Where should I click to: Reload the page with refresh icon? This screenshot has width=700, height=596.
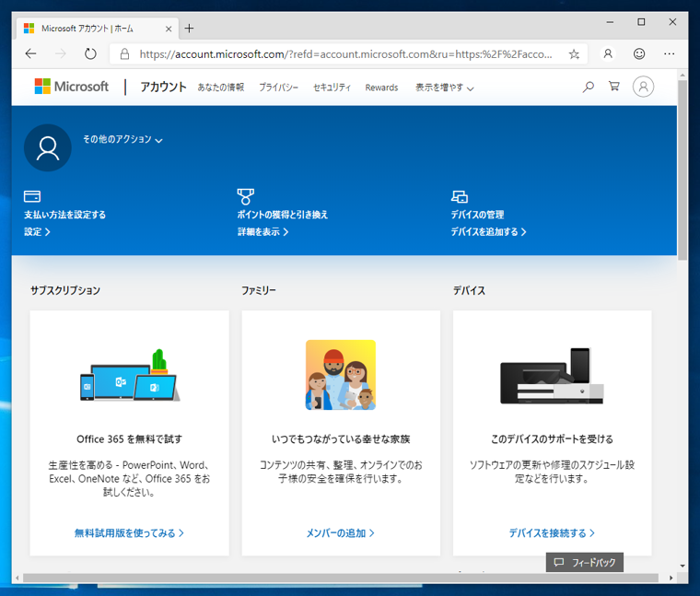click(x=90, y=54)
